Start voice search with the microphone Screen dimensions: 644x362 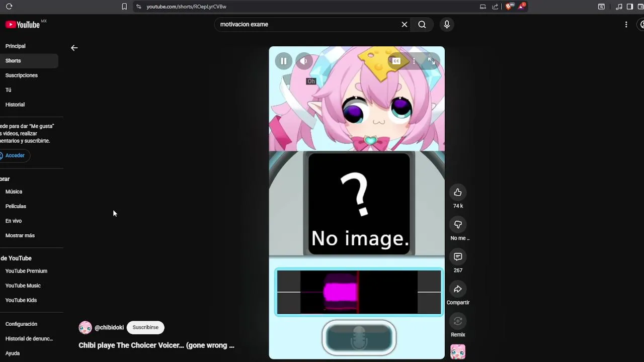pos(447,24)
